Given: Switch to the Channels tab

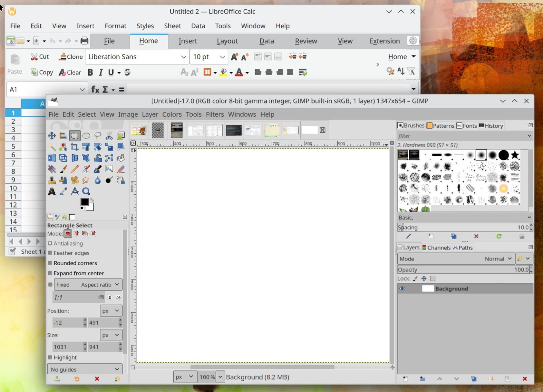Looking at the screenshot, I should click(437, 247).
